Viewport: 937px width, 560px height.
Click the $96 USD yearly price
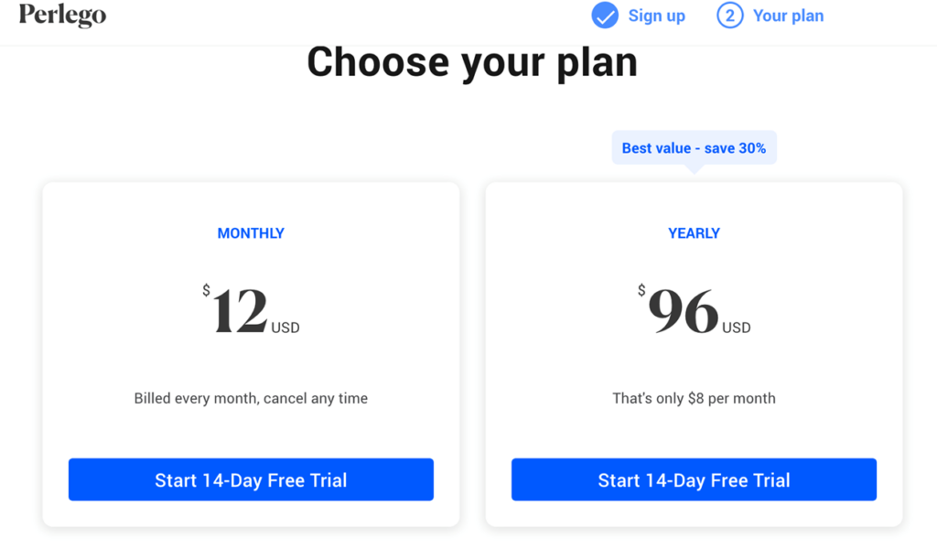pos(694,309)
